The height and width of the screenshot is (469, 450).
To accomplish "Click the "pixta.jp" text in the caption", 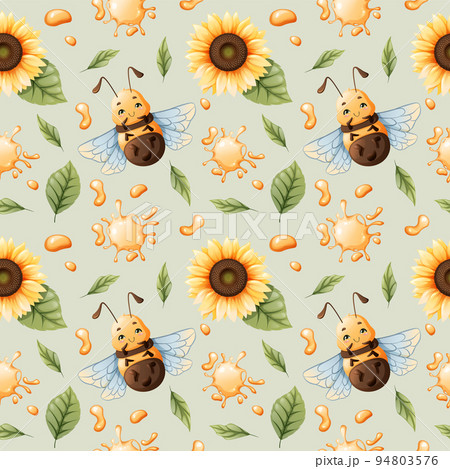I will click(337, 461).
